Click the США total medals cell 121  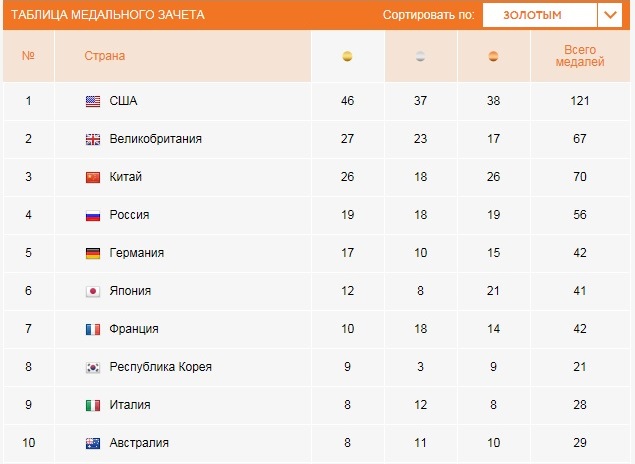[580, 101]
